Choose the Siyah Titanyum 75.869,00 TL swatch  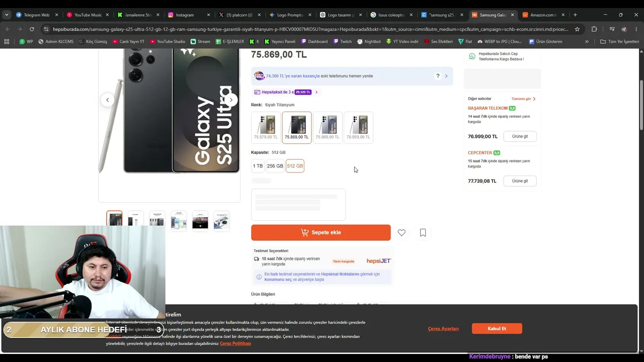tap(297, 127)
